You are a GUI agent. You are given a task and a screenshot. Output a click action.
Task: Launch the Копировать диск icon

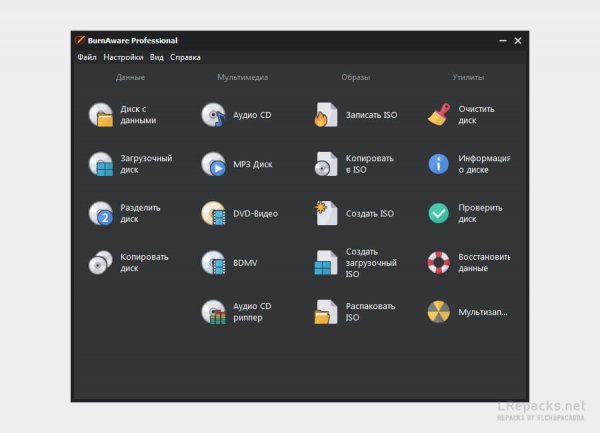[x=101, y=262]
